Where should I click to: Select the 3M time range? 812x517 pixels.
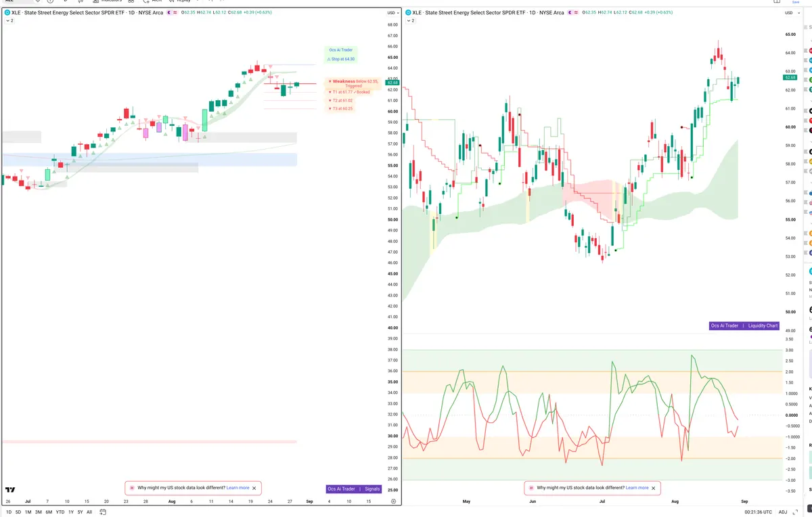coord(39,512)
